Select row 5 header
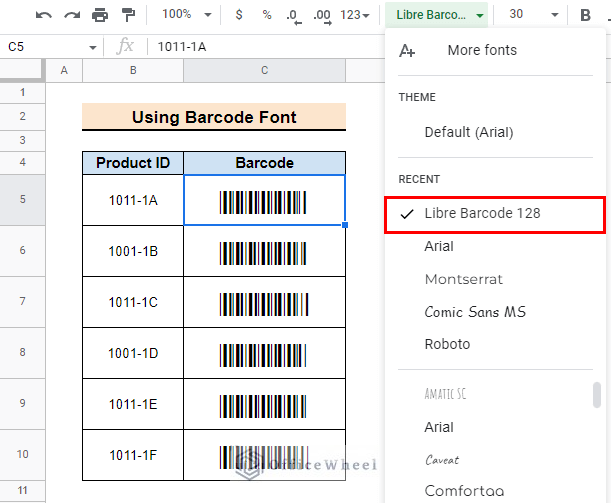Screen dimensions: 611x503 click(22, 199)
